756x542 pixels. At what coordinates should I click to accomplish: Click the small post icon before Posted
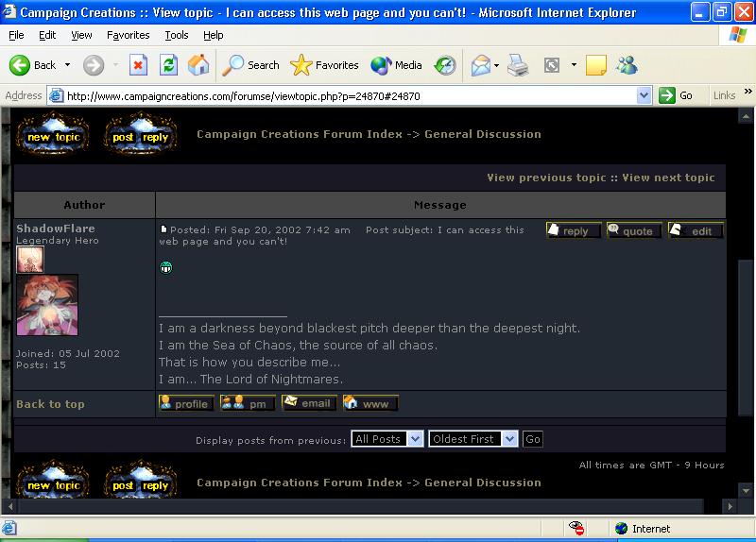click(163, 229)
